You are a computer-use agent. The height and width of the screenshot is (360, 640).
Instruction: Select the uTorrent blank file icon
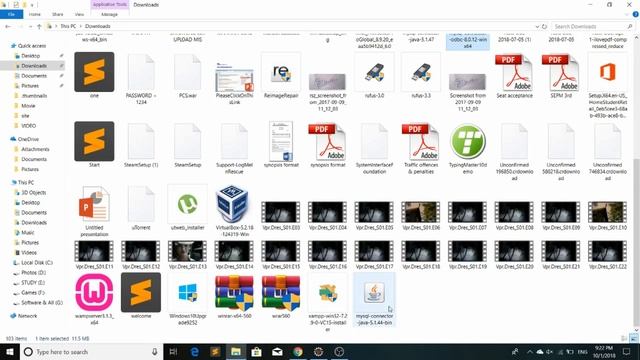(x=141, y=204)
